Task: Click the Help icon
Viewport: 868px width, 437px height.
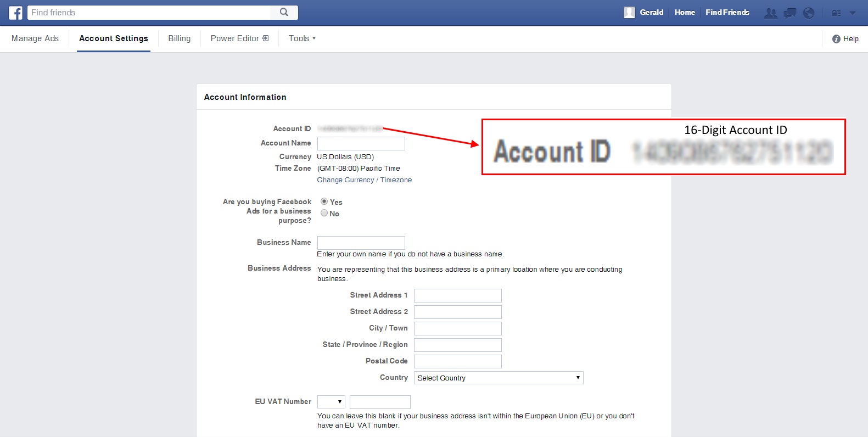Action: 836,39
